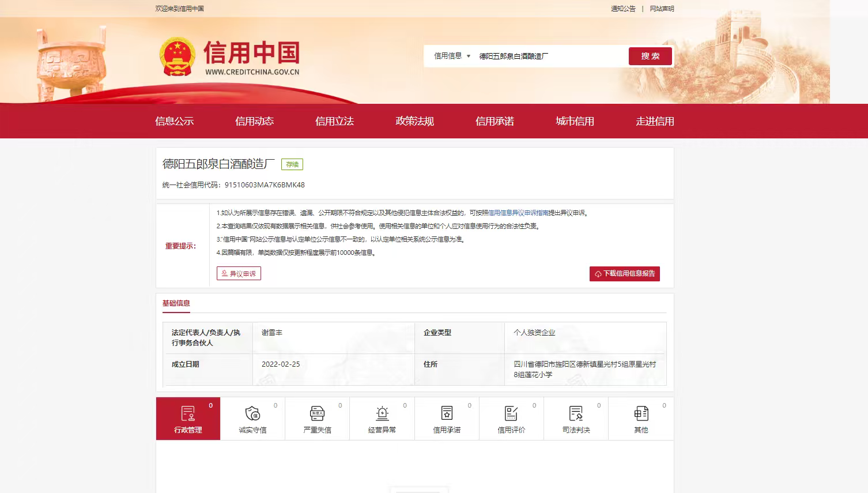Screen dimensions: 868x493
Task: Click the establishment date 2022-02-25
Action: pyautogui.click(x=281, y=364)
